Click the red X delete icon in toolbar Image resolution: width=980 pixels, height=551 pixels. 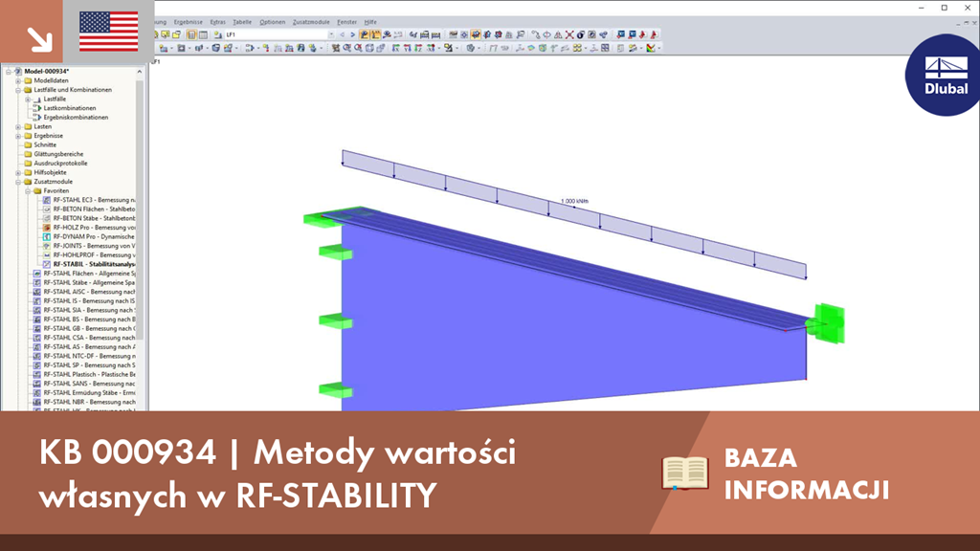tap(569, 34)
